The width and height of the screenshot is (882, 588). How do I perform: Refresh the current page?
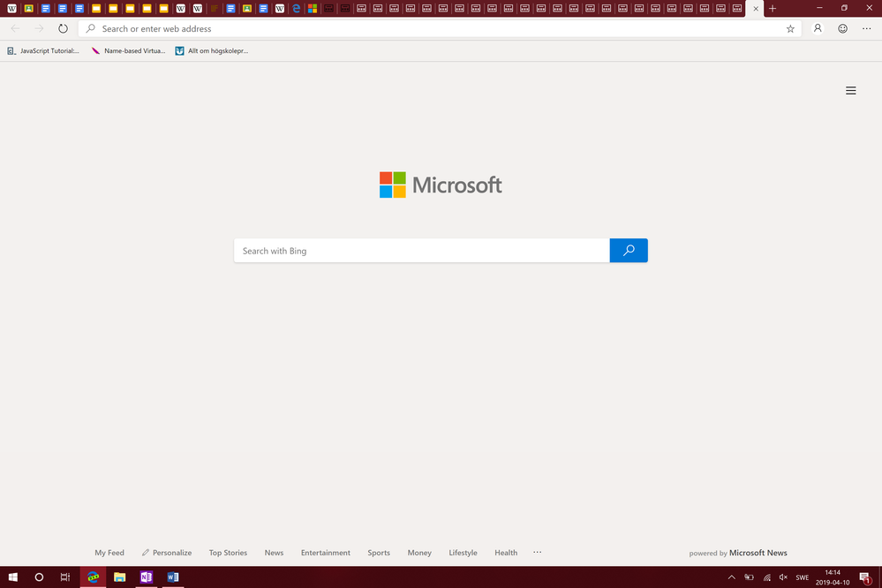[x=63, y=29]
